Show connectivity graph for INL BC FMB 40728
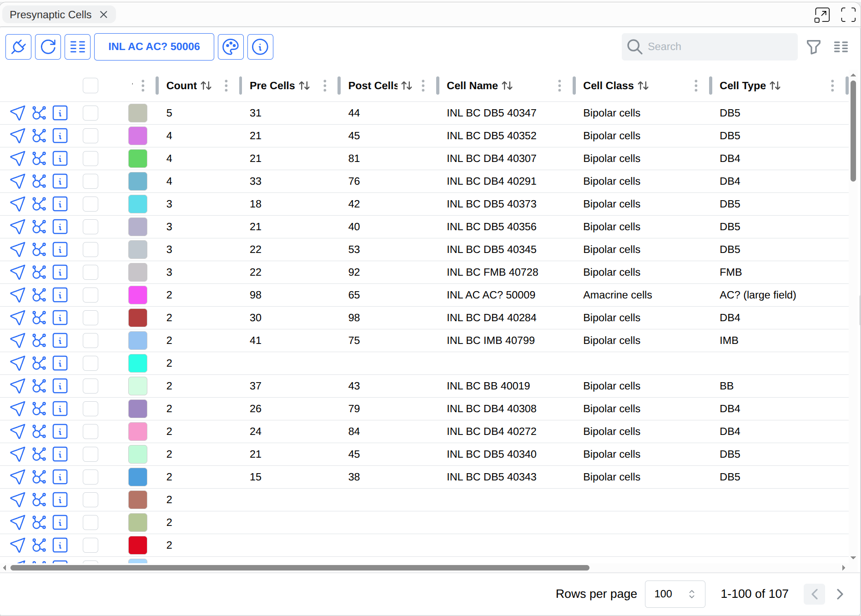This screenshot has height=616, width=861. click(39, 272)
